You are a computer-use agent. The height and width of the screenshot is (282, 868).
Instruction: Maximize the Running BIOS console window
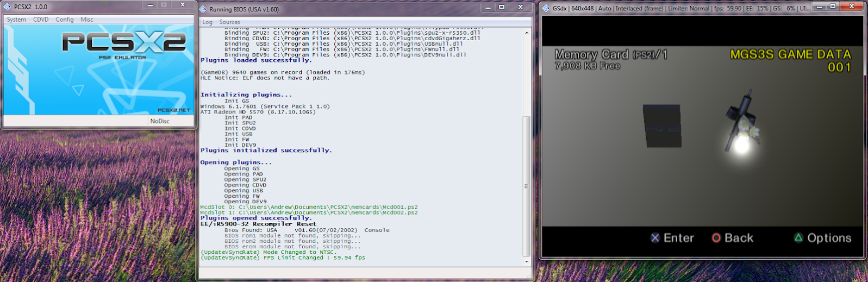click(x=502, y=8)
